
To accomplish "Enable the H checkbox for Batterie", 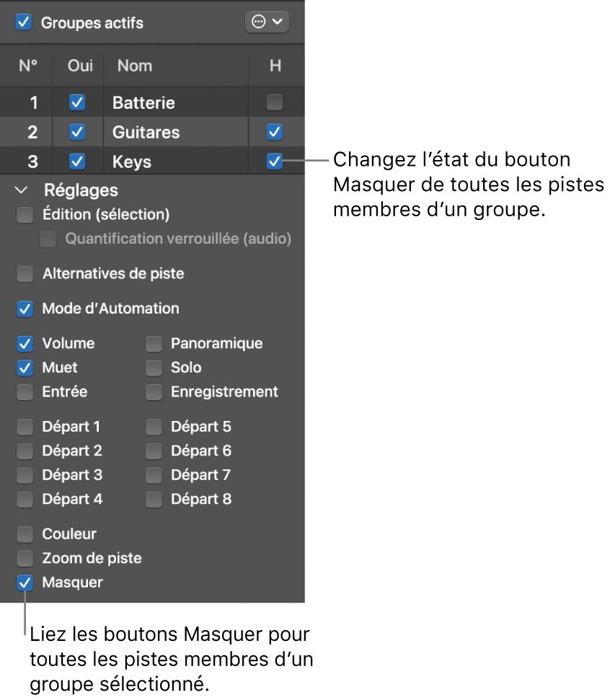I will [274, 102].
